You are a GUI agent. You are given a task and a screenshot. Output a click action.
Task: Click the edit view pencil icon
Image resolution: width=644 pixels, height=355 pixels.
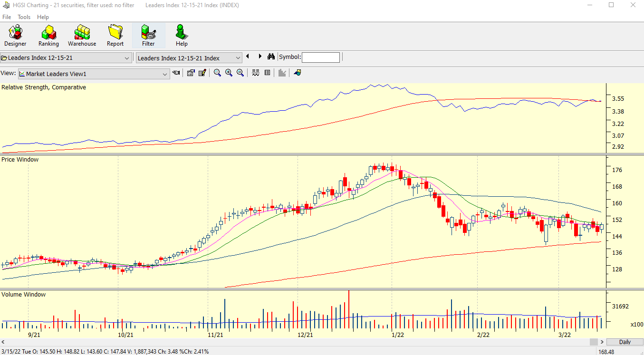pos(202,73)
